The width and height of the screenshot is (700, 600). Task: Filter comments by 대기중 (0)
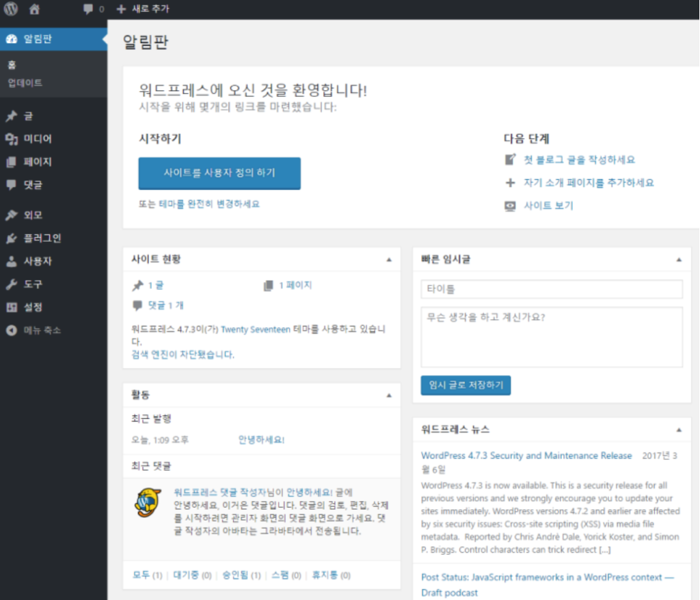pos(192,575)
